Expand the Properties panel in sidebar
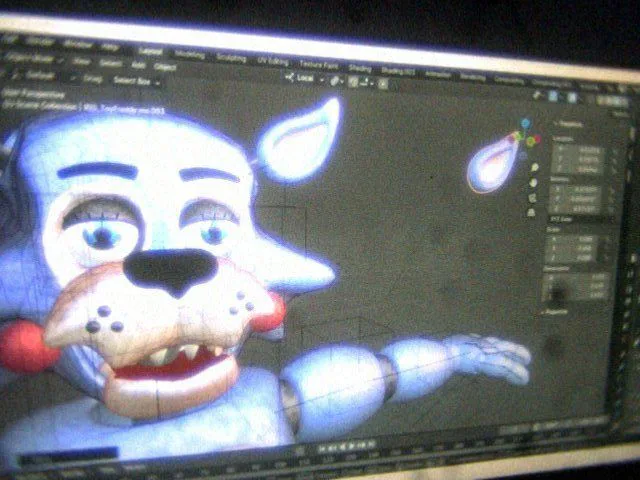 coord(555,312)
